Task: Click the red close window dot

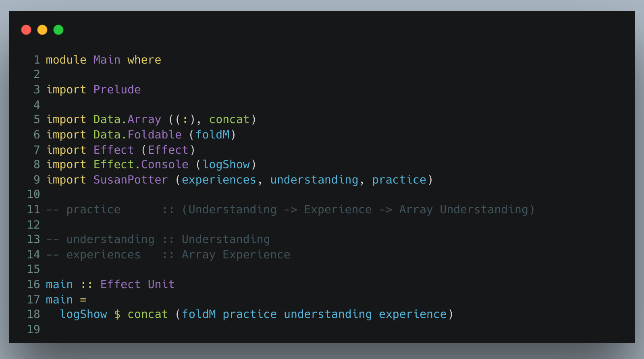Action: [26, 30]
